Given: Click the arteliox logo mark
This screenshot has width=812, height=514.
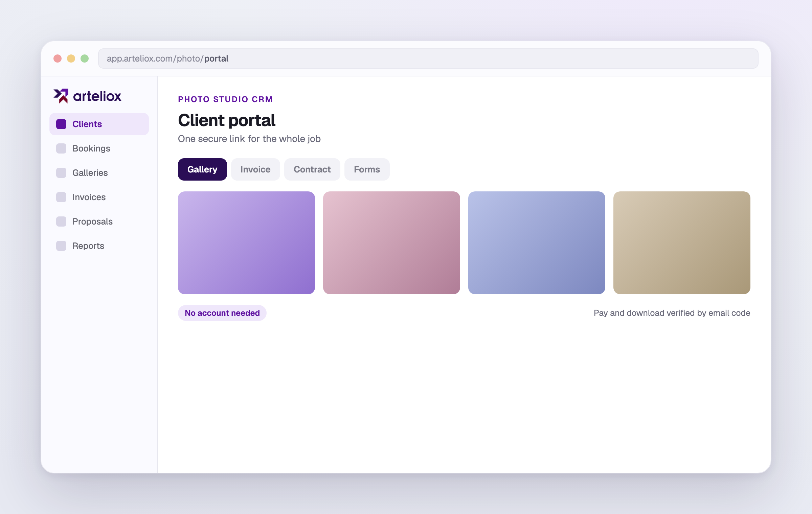Looking at the screenshot, I should click(x=61, y=96).
